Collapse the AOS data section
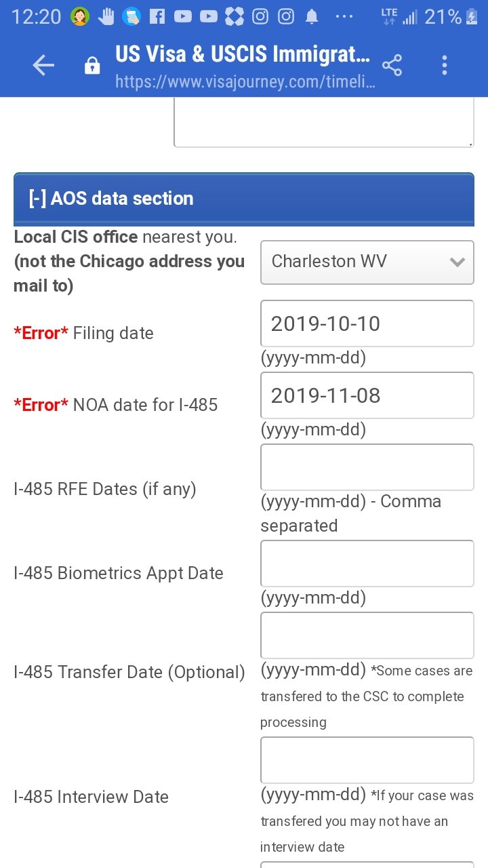The image size is (488, 868). click(x=37, y=199)
